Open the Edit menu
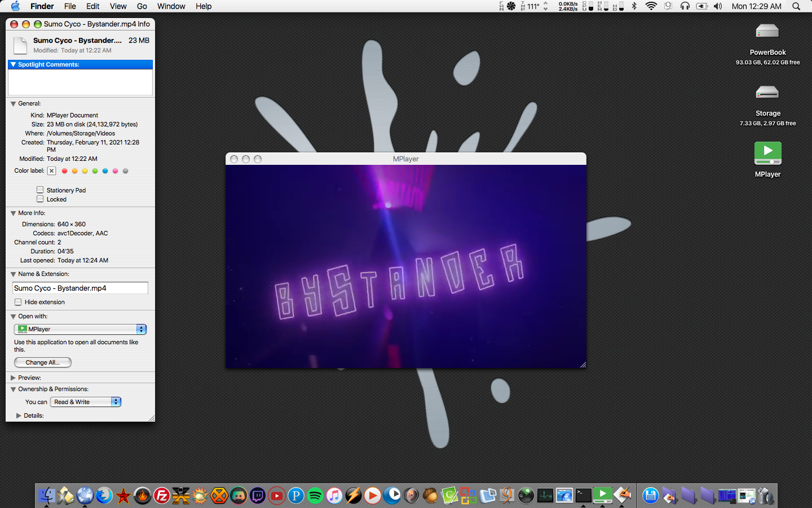812x508 pixels. pyautogui.click(x=92, y=6)
